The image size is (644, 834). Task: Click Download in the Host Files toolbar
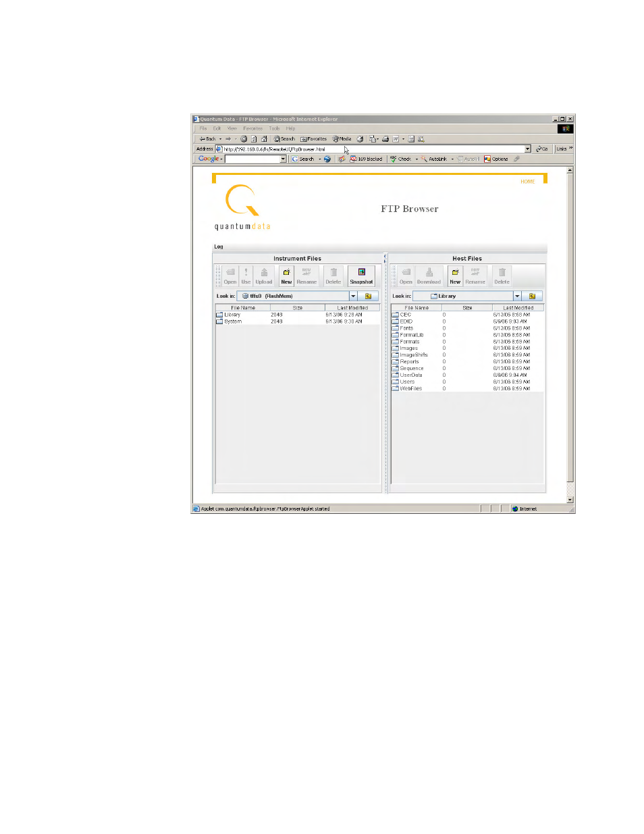pyautogui.click(x=429, y=276)
